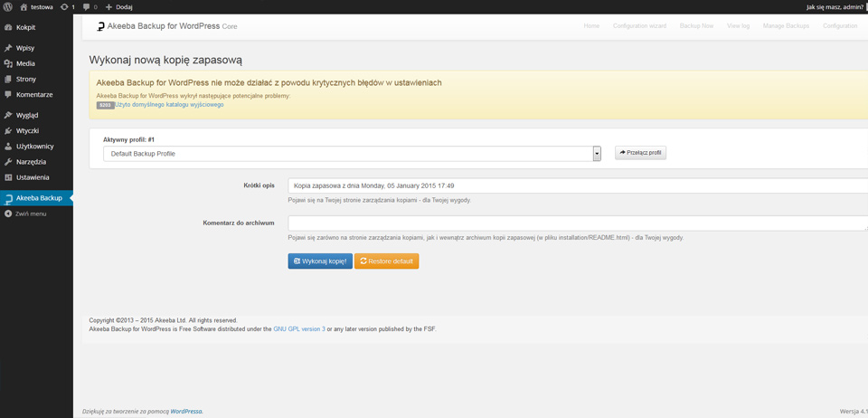
Task: Open the Wpisy menu label
Action: point(25,48)
